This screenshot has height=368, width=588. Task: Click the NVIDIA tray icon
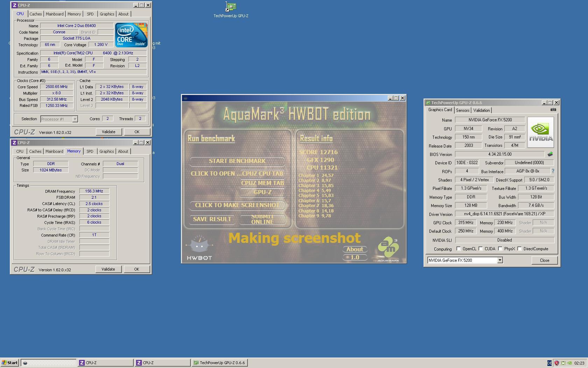click(x=570, y=363)
